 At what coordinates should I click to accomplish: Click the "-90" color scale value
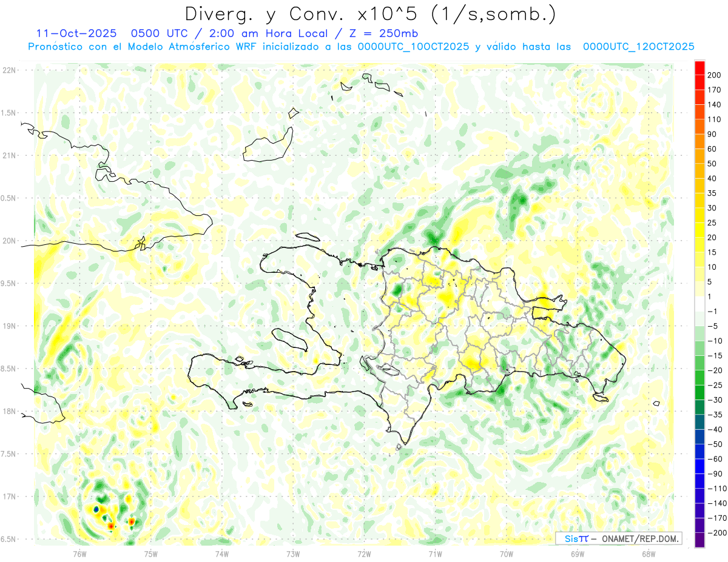click(x=715, y=473)
